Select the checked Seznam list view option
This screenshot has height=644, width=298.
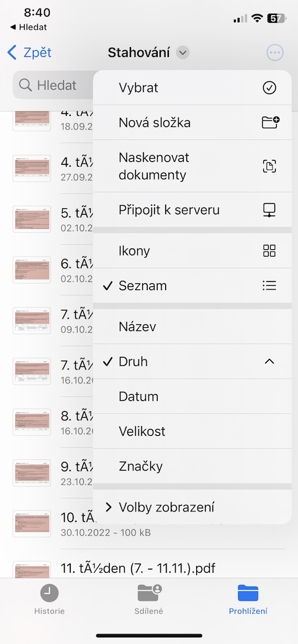click(192, 286)
